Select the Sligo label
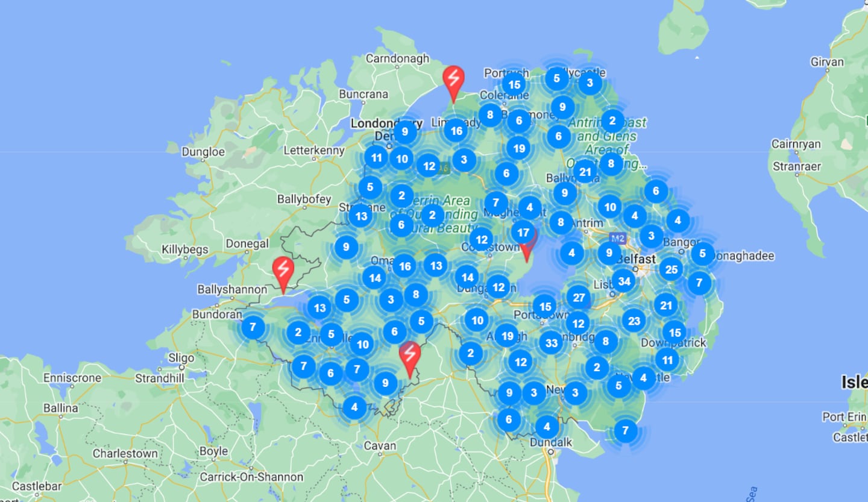The height and width of the screenshot is (502, 868). (x=181, y=358)
